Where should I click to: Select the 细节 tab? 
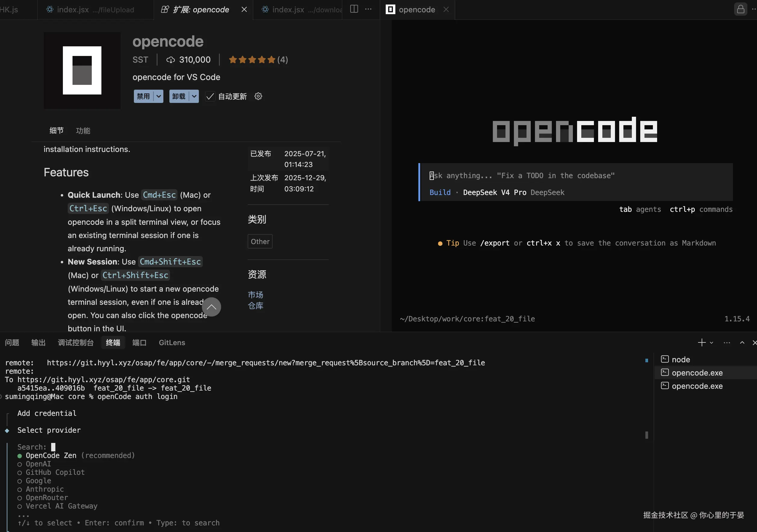pyautogui.click(x=57, y=131)
